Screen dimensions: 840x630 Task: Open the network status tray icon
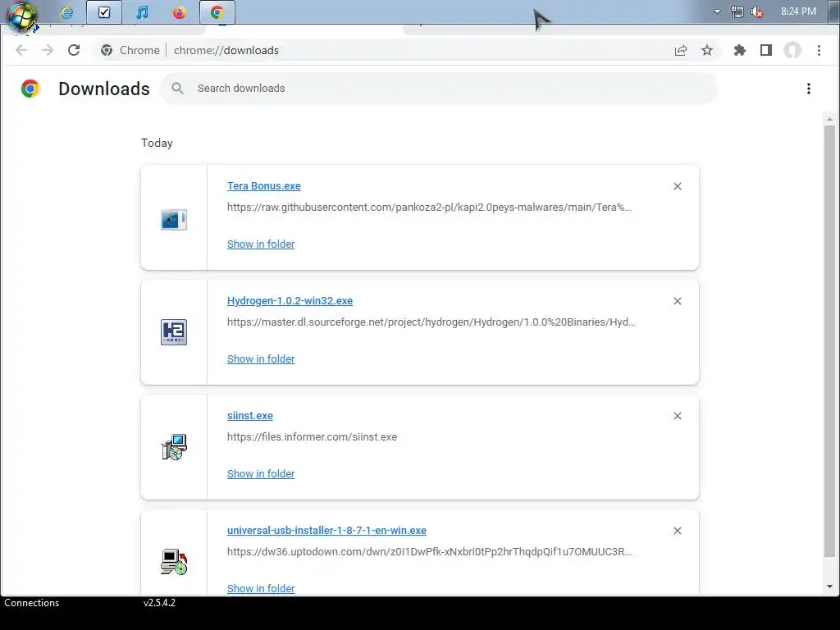coord(737,11)
